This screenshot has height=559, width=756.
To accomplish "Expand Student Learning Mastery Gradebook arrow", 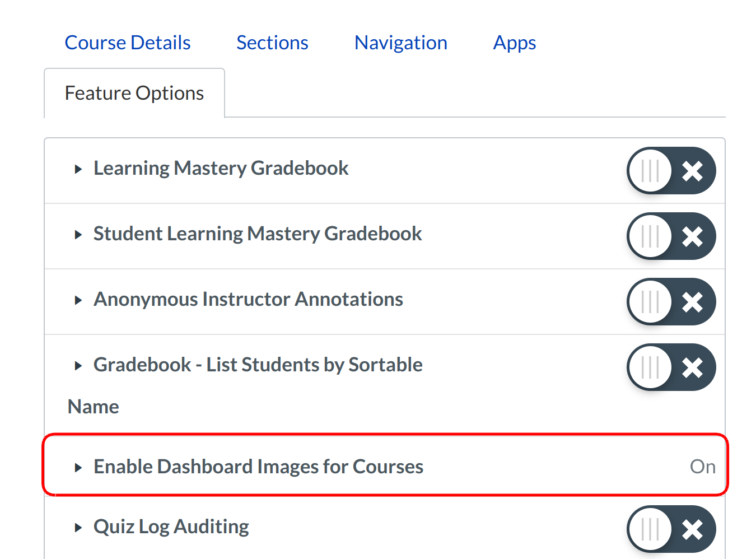I will 78,235.
